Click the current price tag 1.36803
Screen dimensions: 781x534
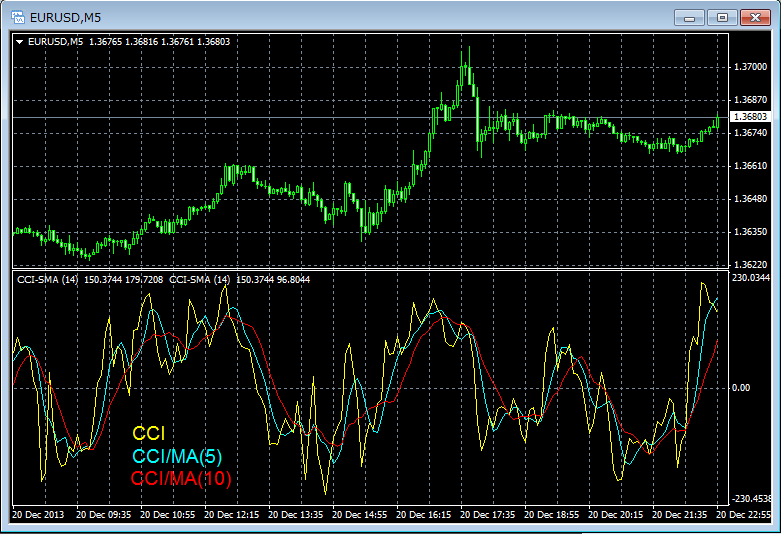coord(750,117)
